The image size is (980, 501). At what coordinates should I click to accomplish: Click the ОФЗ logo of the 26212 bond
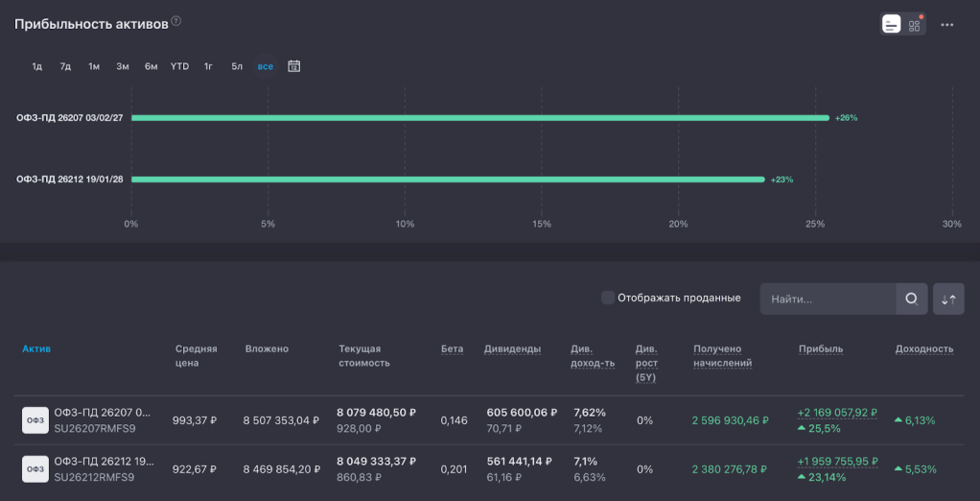pyautogui.click(x=35, y=469)
